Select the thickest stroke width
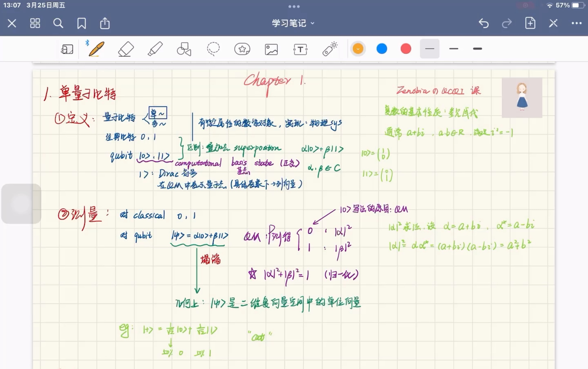588x369 pixels. pyautogui.click(x=477, y=49)
